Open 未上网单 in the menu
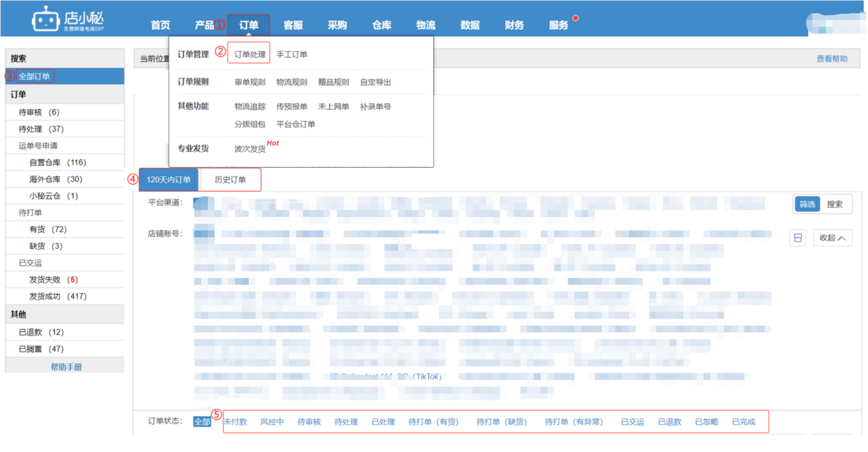Viewport: 868px width, 452px height. (x=333, y=107)
